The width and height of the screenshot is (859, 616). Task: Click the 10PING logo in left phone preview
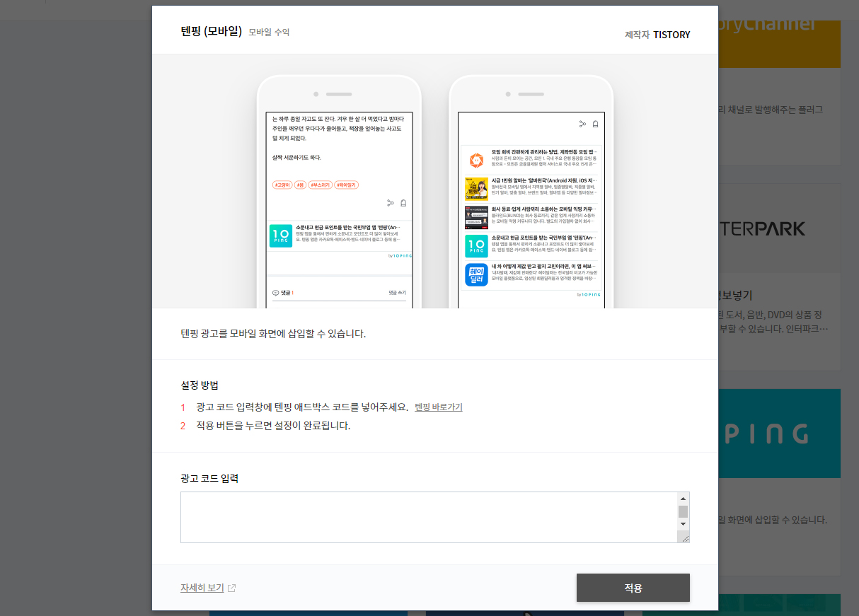coord(281,236)
